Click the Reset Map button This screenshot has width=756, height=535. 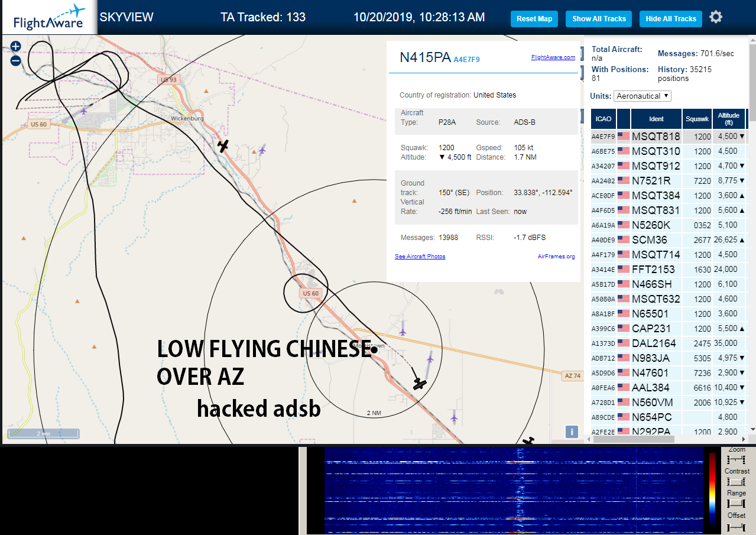(534, 18)
